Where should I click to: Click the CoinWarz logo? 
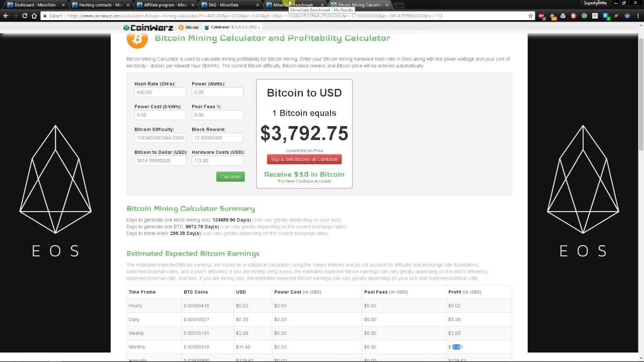(148, 27)
